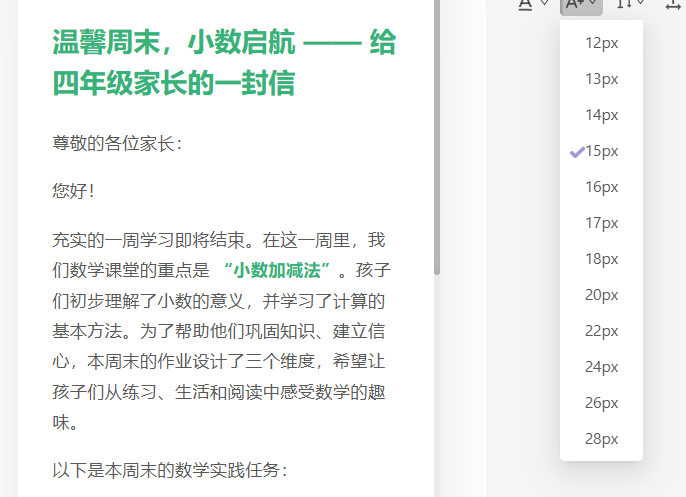Open the line height tool
This screenshot has width=686, height=497.
[x=624, y=4]
